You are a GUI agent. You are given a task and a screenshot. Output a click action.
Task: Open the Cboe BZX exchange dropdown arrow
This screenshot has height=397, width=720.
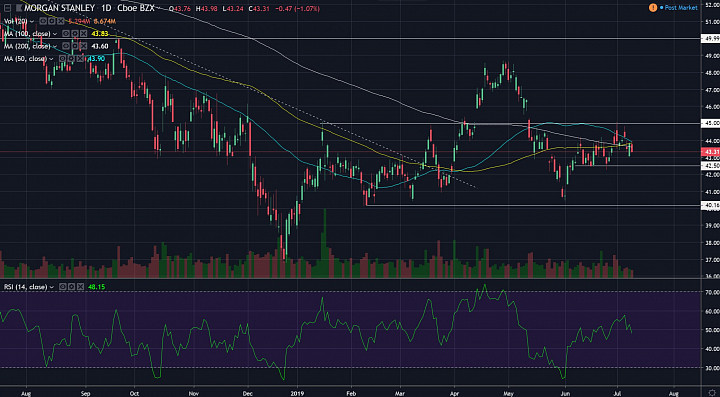[x=158, y=8]
